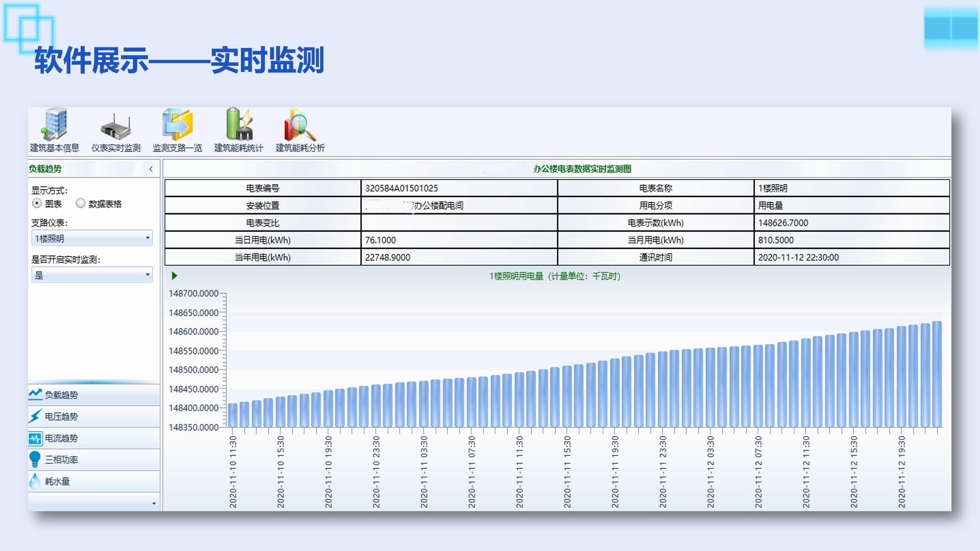The width and height of the screenshot is (980, 551).
Task: Click the green play arrow above chart
Action: tap(175, 275)
